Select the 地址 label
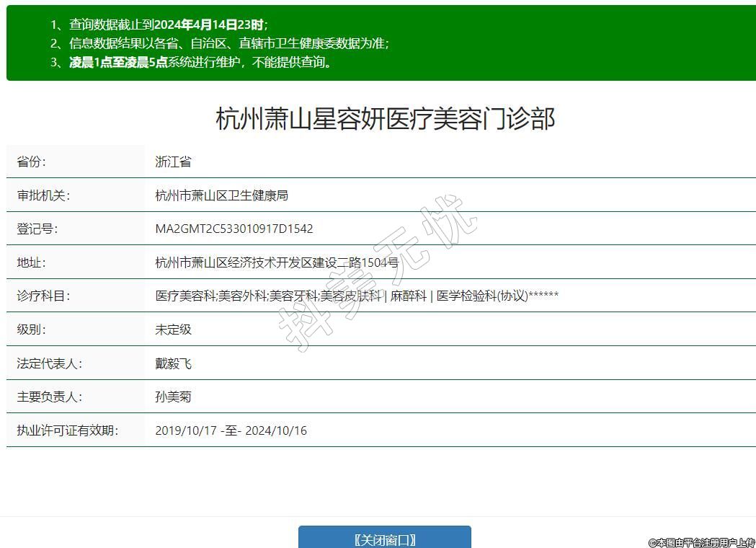 coord(31,262)
